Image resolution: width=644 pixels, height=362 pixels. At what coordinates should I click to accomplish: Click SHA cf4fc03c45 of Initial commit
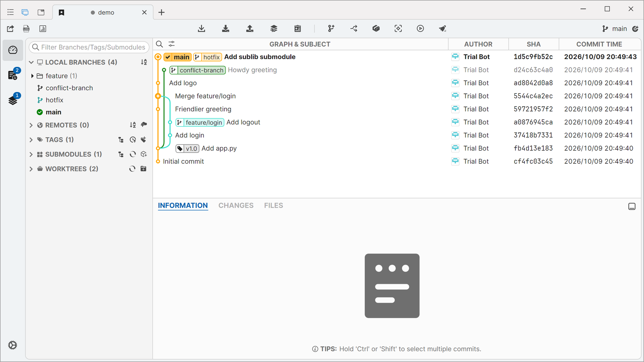[x=533, y=161]
